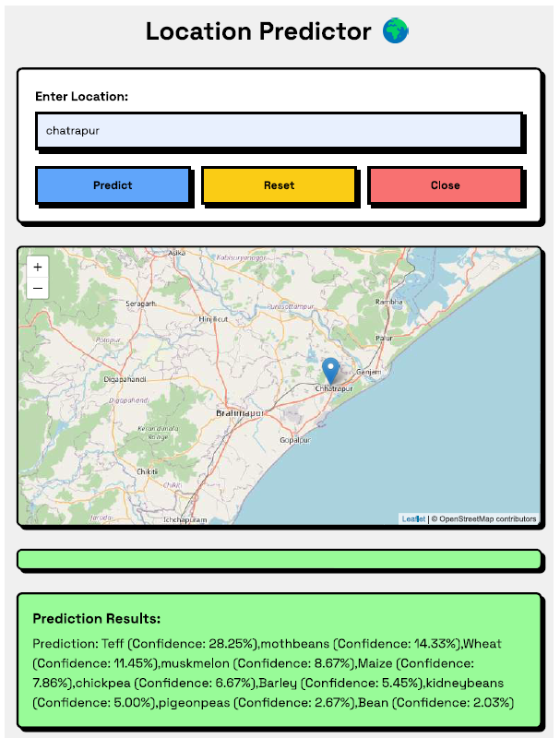
Task: Click the Digapahandi town label
Action: point(125,379)
